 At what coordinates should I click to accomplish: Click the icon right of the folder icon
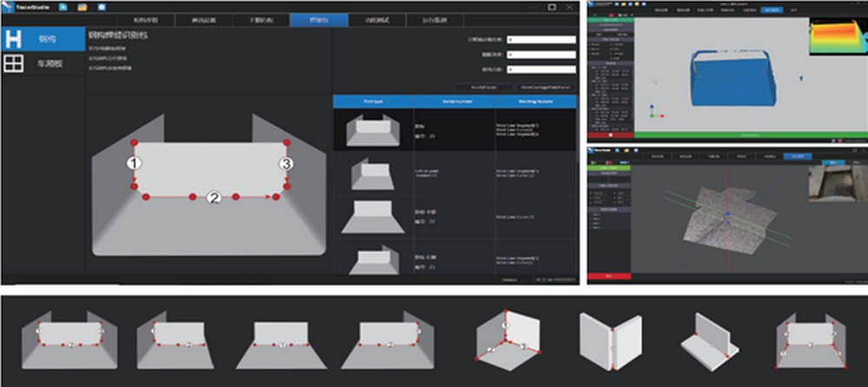(102, 7)
